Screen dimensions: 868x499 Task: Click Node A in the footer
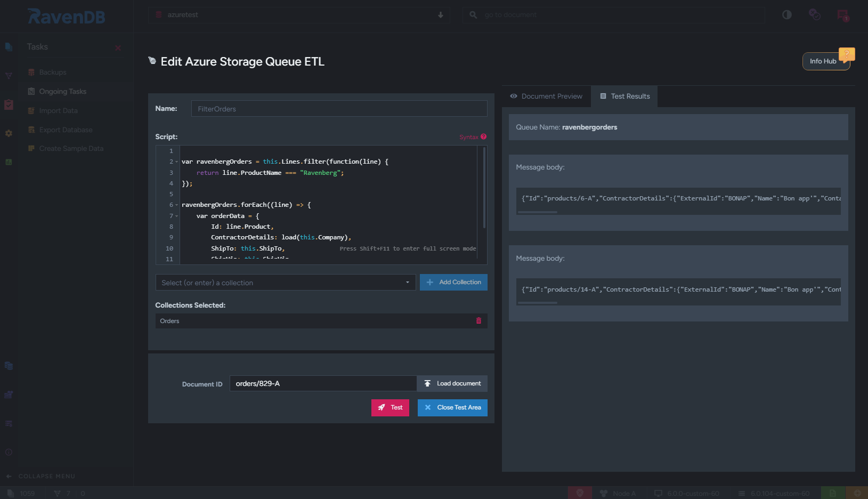pyautogui.click(x=618, y=494)
